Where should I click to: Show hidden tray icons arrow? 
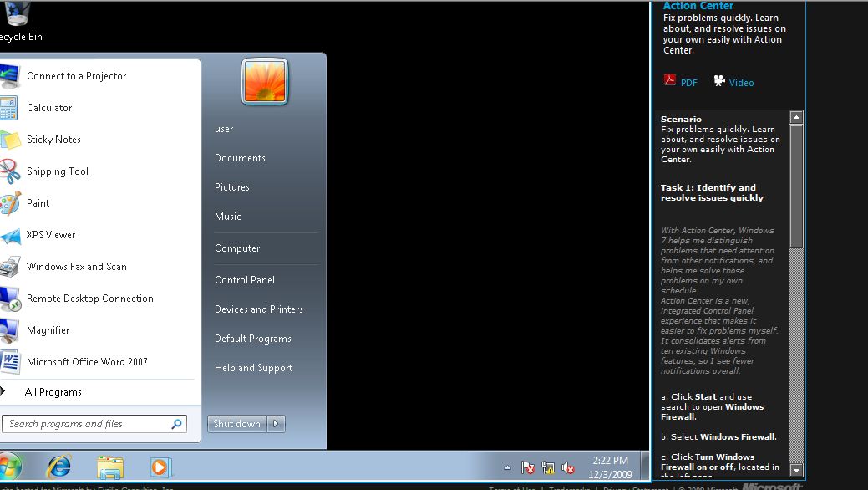[507, 467]
